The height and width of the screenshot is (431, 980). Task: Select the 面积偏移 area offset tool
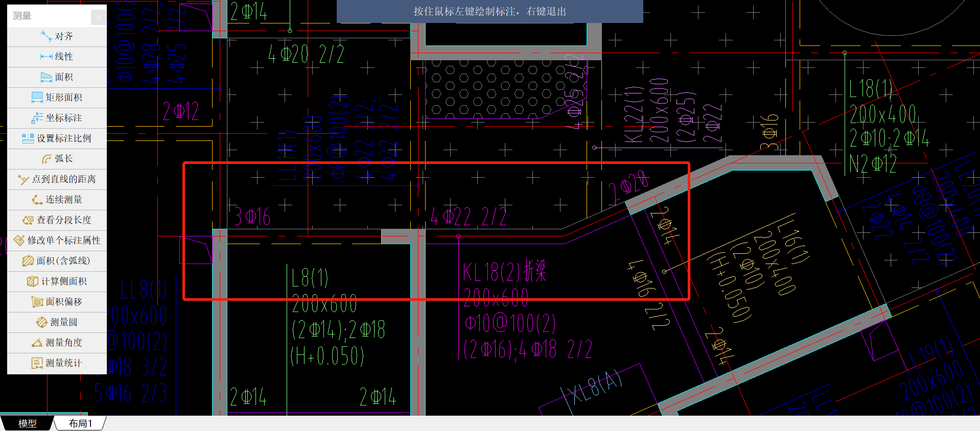click(57, 302)
